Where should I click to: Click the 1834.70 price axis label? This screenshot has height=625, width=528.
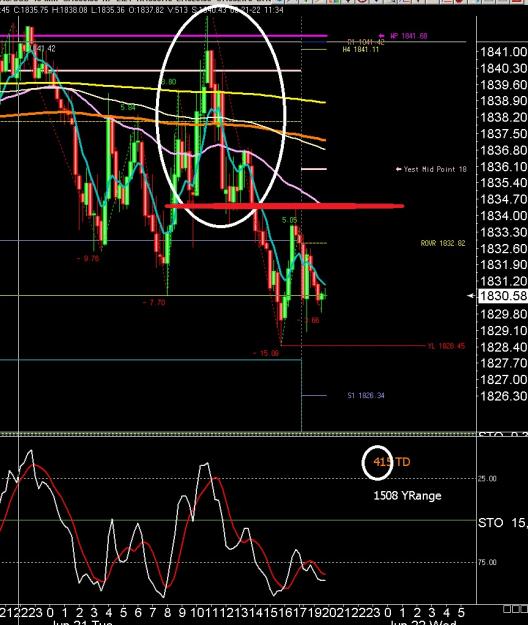[504, 199]
